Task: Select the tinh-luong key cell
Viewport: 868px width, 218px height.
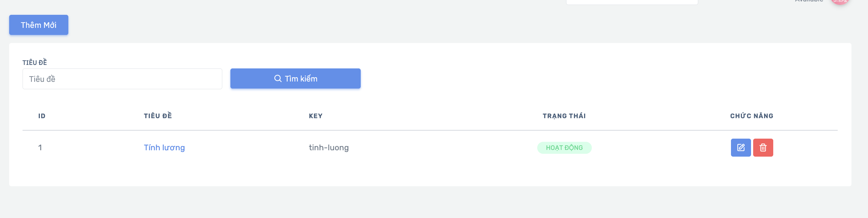Action: click(329, 147)
